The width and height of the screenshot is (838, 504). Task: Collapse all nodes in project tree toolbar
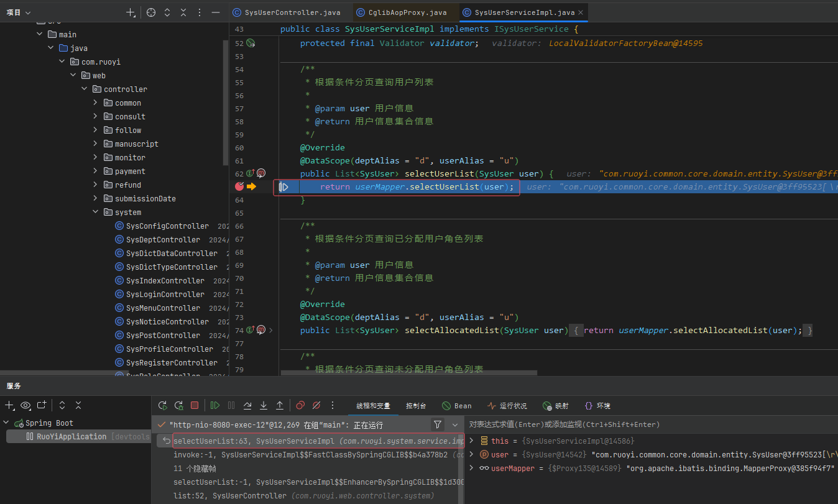pos(183,12)
